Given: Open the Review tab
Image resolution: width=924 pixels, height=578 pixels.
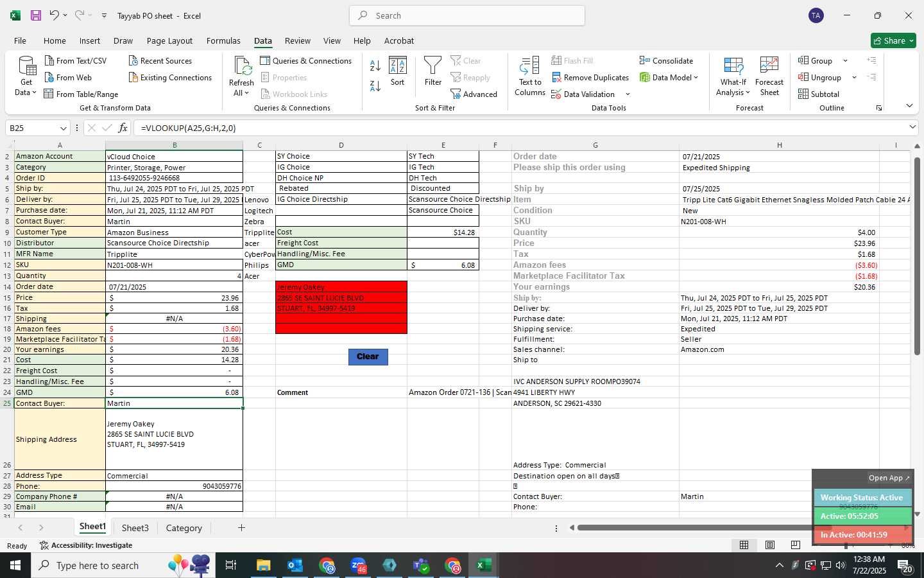Looking at the screenshot, I should 298,40.
